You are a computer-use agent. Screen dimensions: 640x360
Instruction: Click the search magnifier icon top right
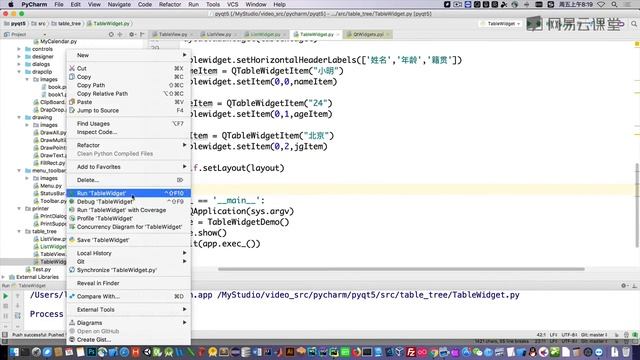[x=634, y=24]
